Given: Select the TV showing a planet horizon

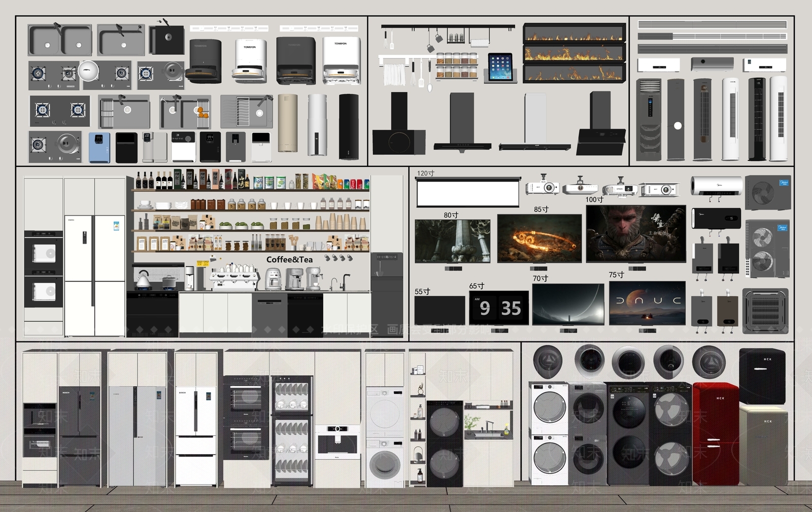Looking at the screenshot, I should 568,304.
